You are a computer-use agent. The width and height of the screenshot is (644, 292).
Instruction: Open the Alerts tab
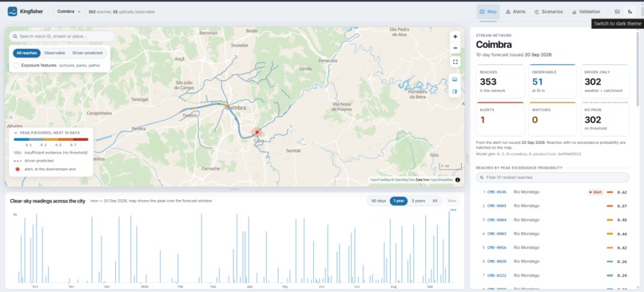(x=515, y=12)
